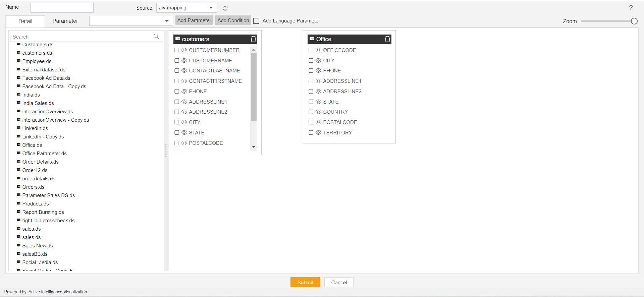Check the OFFICECODE column checkbox

pos(311,50)
